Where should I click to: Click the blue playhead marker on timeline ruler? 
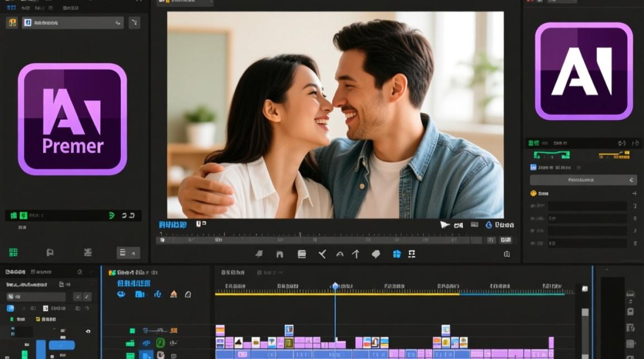(x=335, y=286)
